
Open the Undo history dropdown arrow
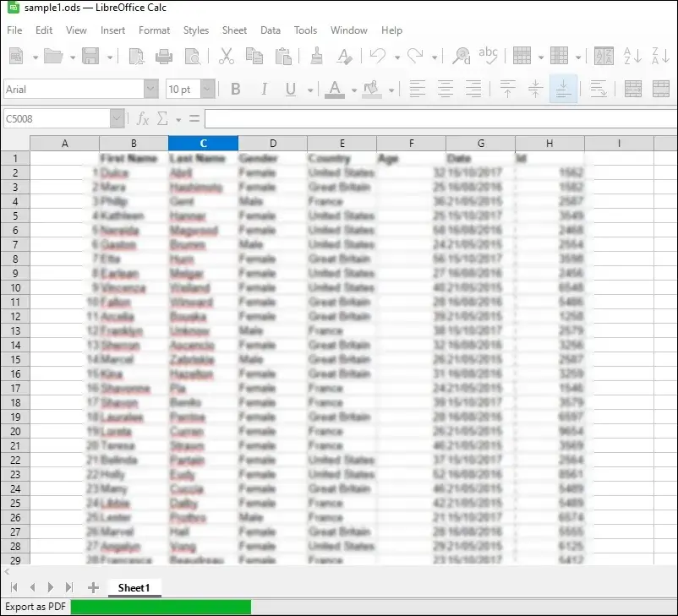pyautogui.click(x=397, y=57)
